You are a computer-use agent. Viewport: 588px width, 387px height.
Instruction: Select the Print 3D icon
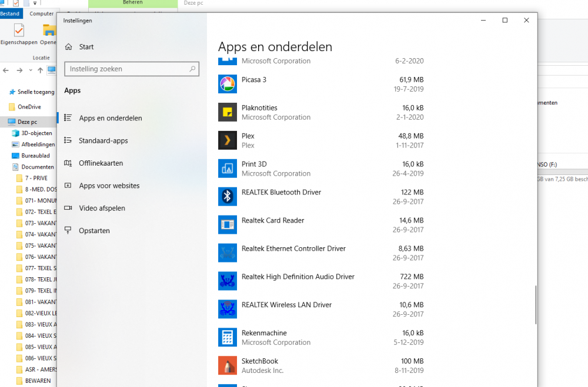(x=227, y=169)
